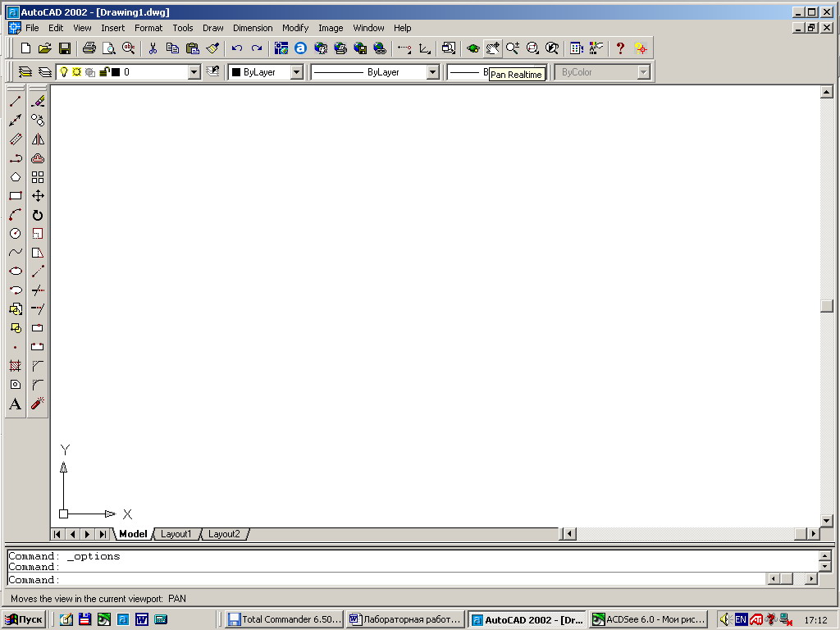Toggle layer 0 on/off lightbulb

[64, 72]
